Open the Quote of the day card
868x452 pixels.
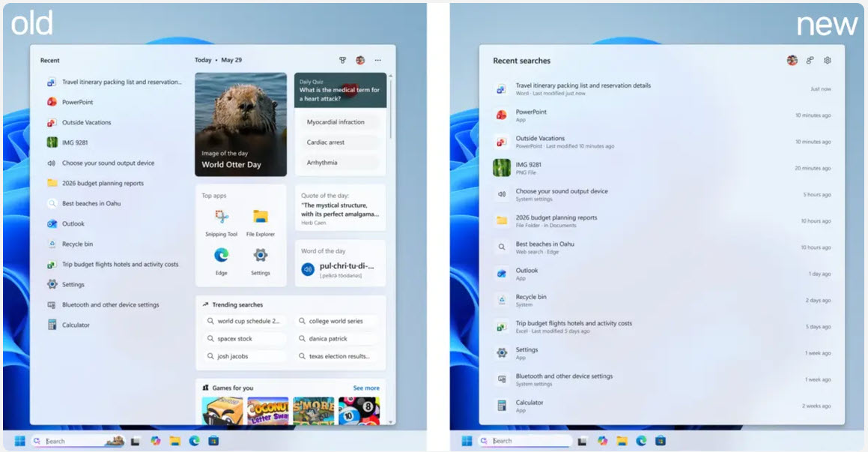click(x=341, y=208)
